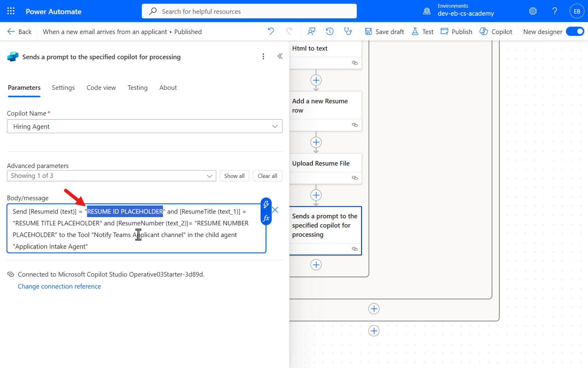Collapse the action details panel
The width and height of the screenshot is (588, 368).
coord(280,56)
